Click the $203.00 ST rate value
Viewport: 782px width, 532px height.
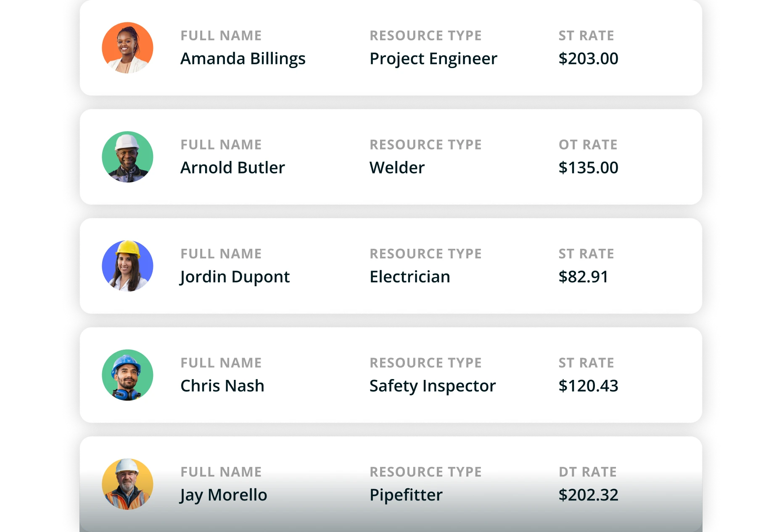(588, 59)
